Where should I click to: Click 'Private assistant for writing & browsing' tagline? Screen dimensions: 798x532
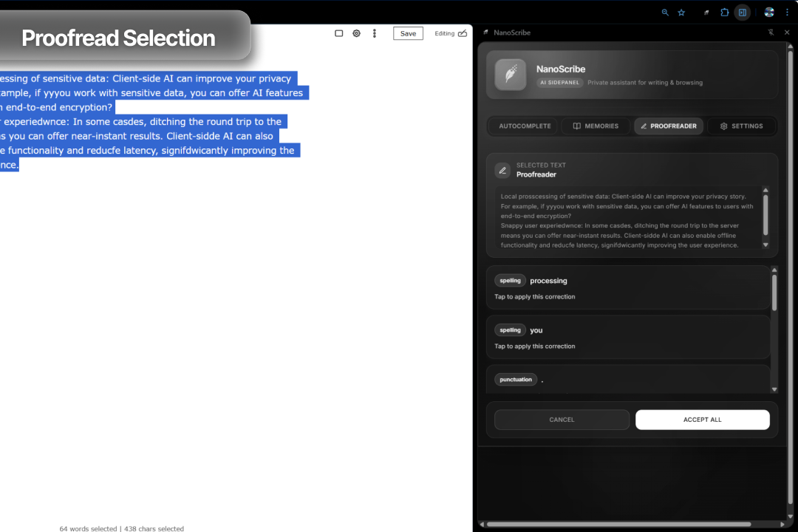pyautogui.click(x=645, y=83)
